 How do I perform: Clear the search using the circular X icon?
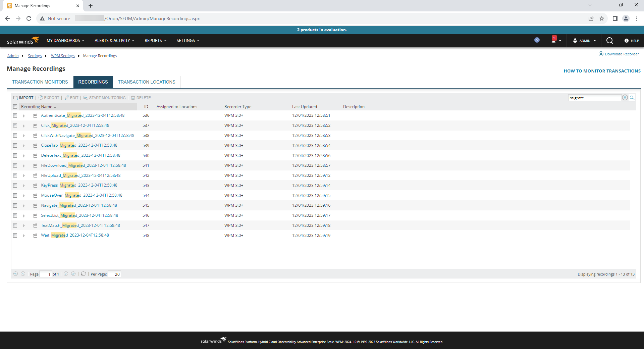[x=625, y=98]
